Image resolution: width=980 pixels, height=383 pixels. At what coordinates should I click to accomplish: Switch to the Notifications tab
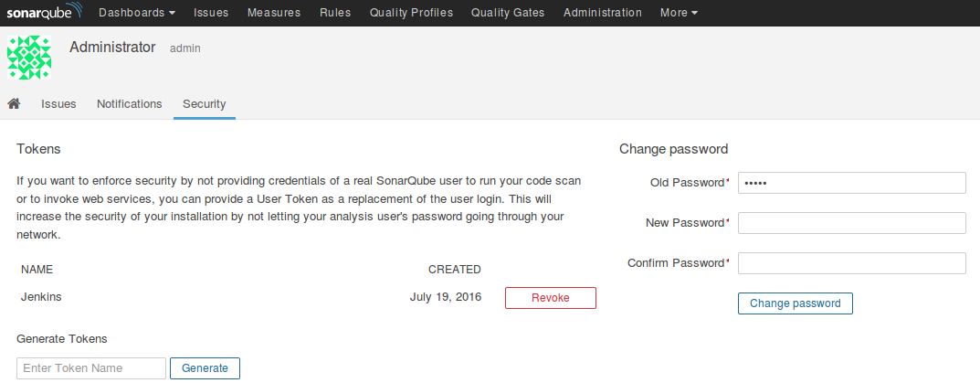130,104
